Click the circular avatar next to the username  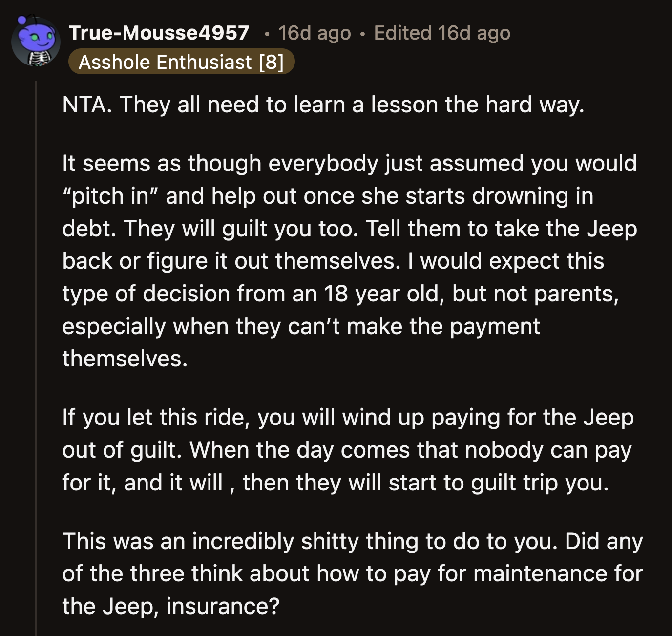tap(35, 42)
